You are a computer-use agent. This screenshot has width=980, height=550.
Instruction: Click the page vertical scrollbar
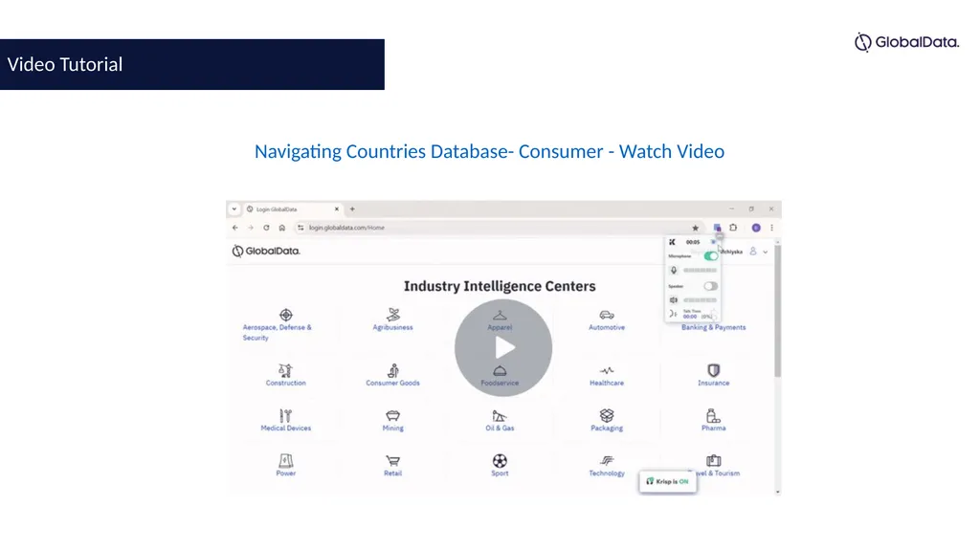(777, 313)
